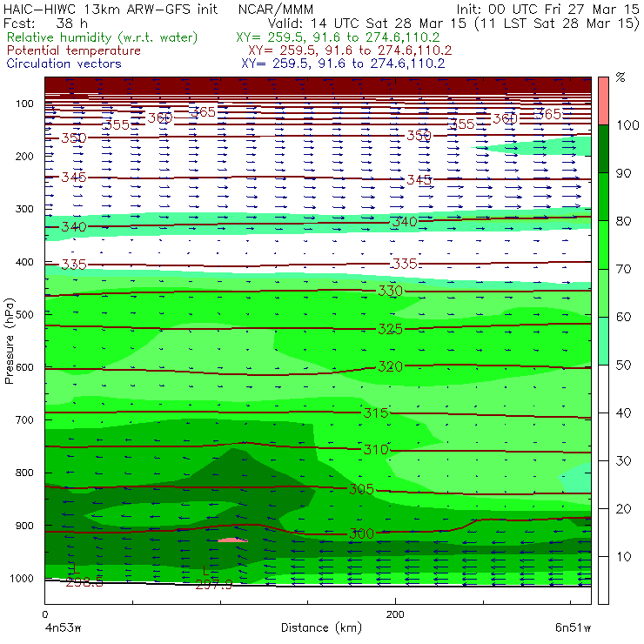Viewport: 644px width, 644px height.
Task: Click the aqua 50–60% colorbar segment
Action: (x=603, y=341)
